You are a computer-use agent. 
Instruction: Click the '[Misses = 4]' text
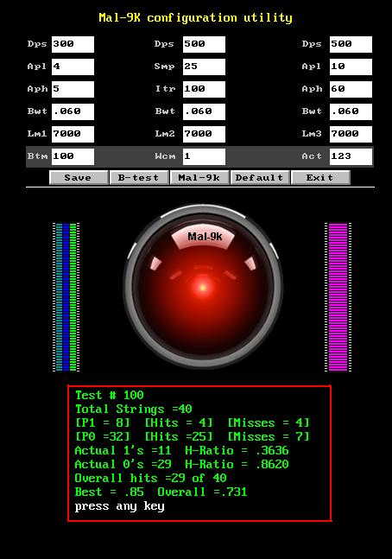(269, 422)
